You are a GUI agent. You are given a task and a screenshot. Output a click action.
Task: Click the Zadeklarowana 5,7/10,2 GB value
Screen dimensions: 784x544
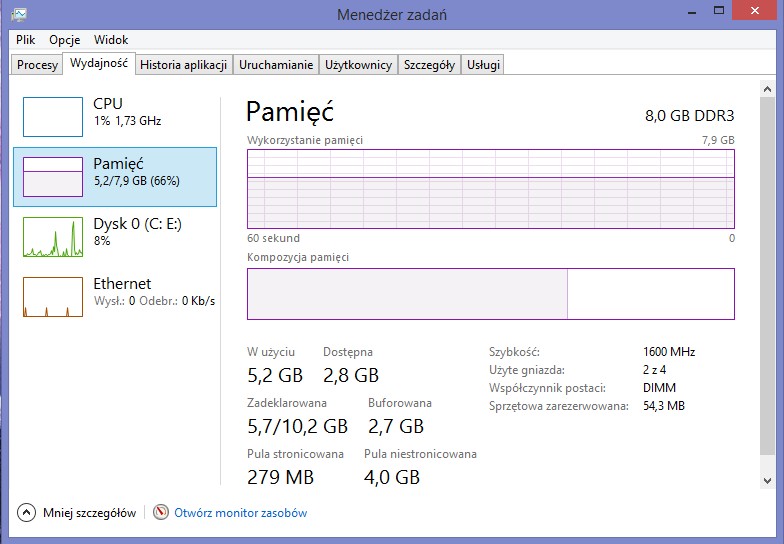click(x=298, y=426)
